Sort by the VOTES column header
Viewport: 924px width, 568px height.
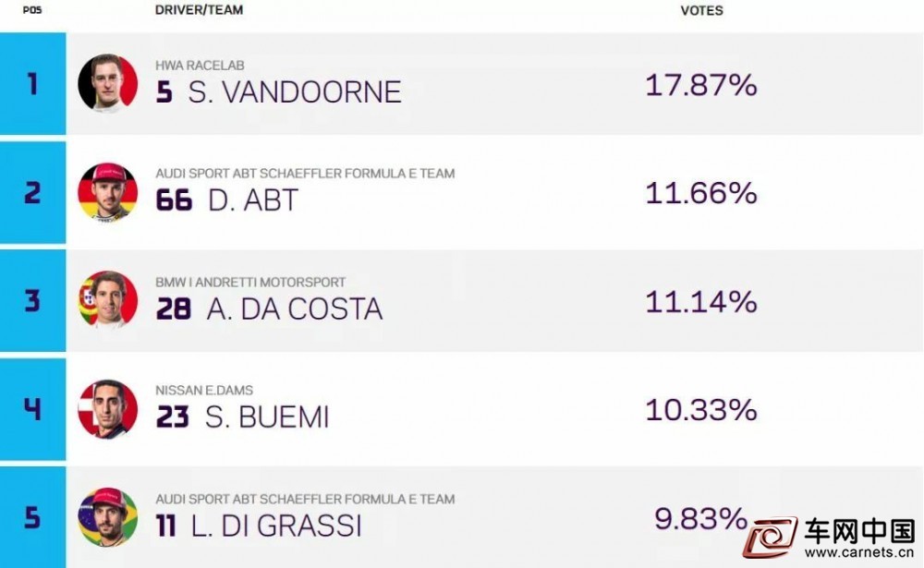point(701,10)
